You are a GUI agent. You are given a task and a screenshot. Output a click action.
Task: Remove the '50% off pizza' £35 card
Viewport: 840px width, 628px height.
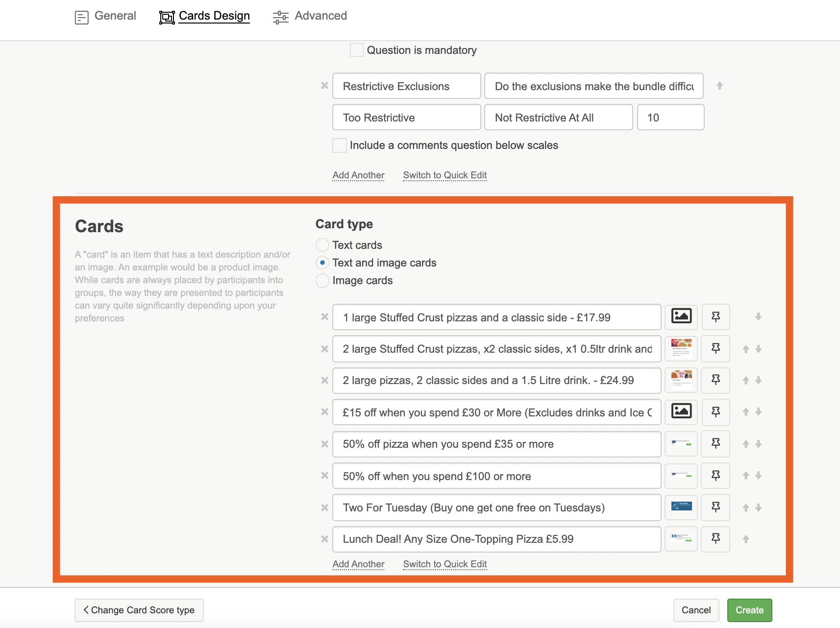tap(324, 444)
